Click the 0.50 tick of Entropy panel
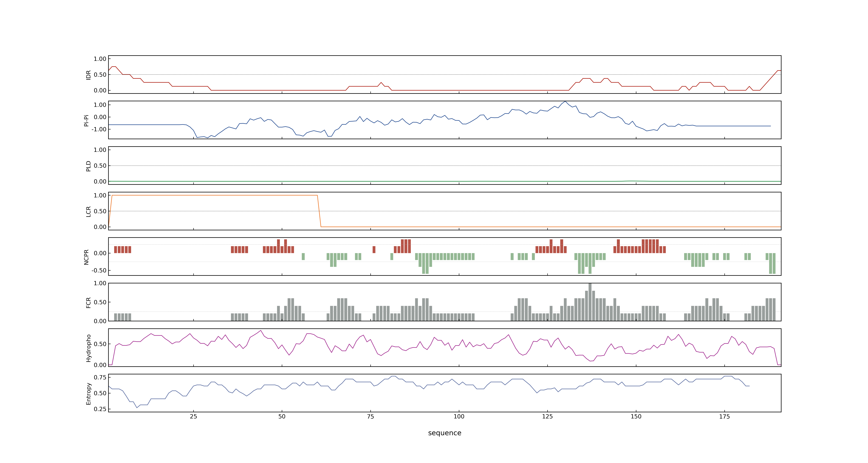 pyautogui.click(x=100, y=393)
